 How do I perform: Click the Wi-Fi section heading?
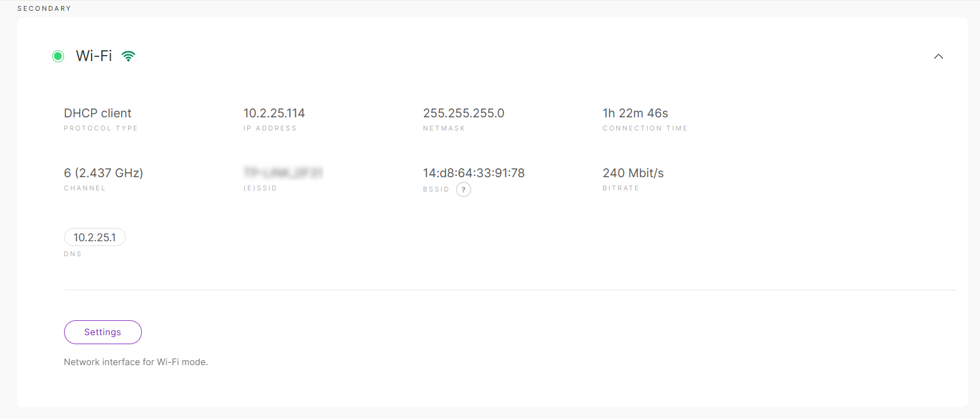[x=94, y=56]
